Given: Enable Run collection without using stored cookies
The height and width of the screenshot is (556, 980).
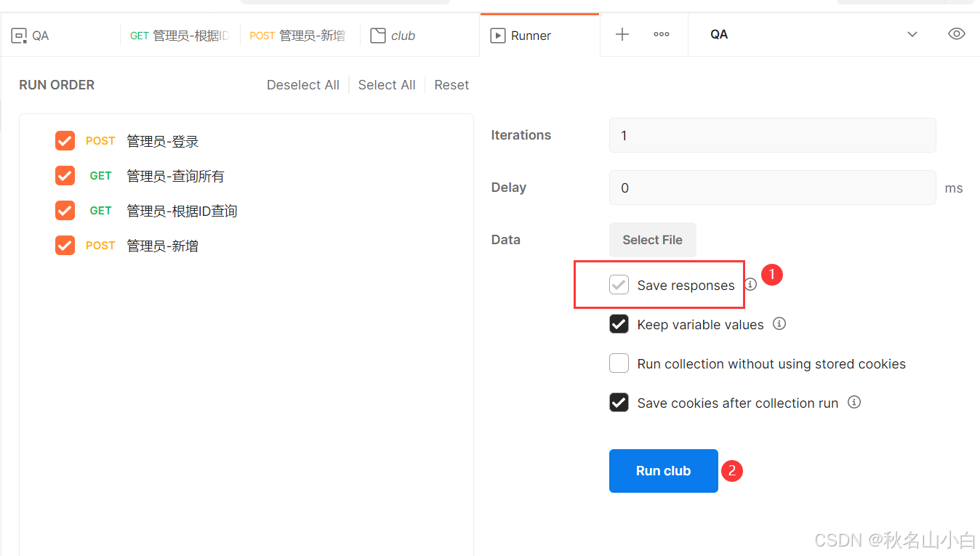Looking at the screenshot, I should (x=619, y=363).
